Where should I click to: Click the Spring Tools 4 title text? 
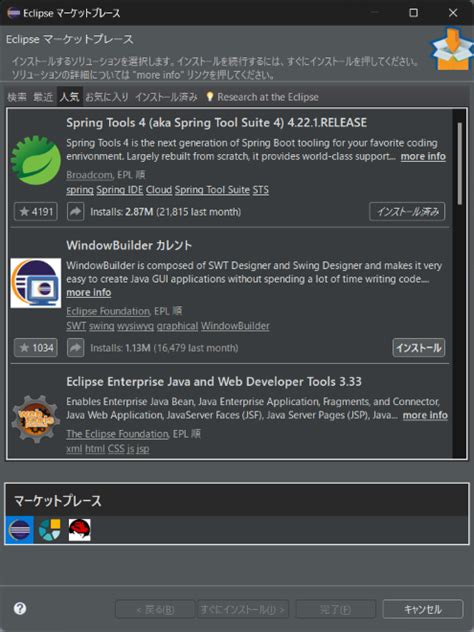point(216,123)
